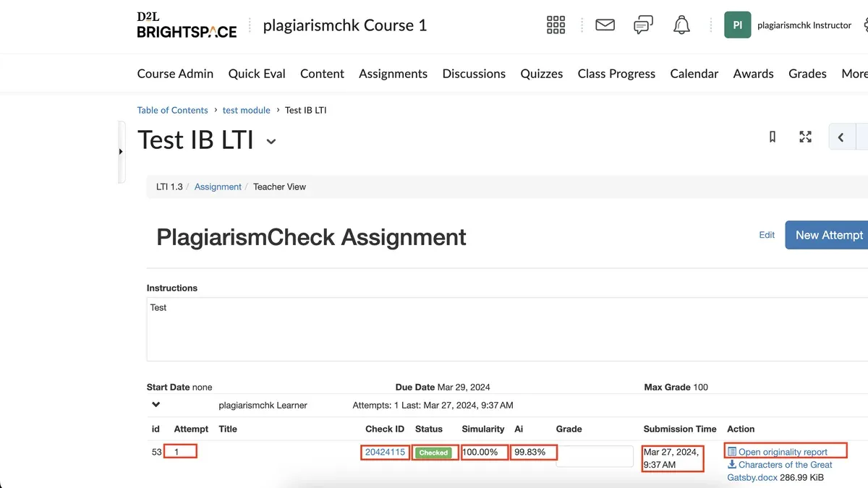Go to Awards
Image resolution: width=868 pixels, height=488 pixels.
coord(753,74)
